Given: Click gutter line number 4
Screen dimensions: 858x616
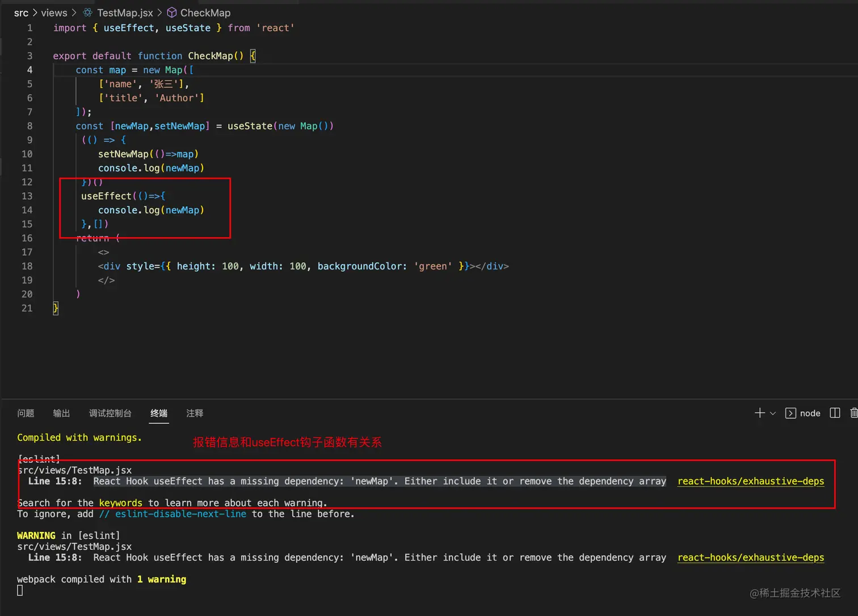Looking at the screenshot, I should click(x=30, y=70).
